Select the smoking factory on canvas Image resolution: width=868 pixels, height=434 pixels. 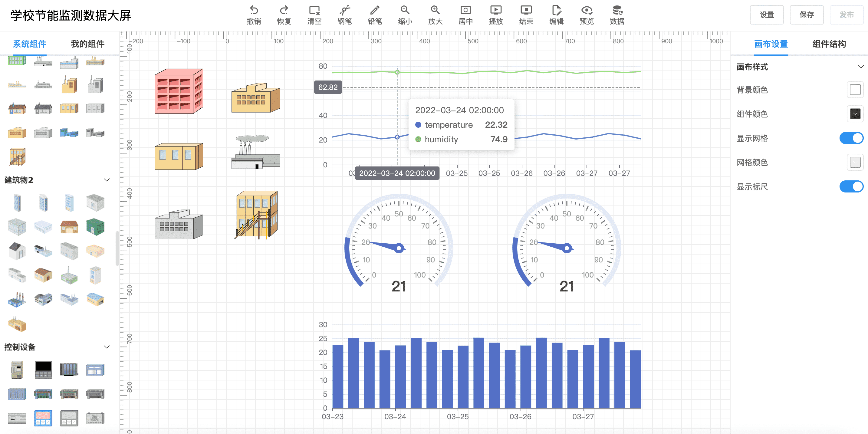tap(255, 152)
